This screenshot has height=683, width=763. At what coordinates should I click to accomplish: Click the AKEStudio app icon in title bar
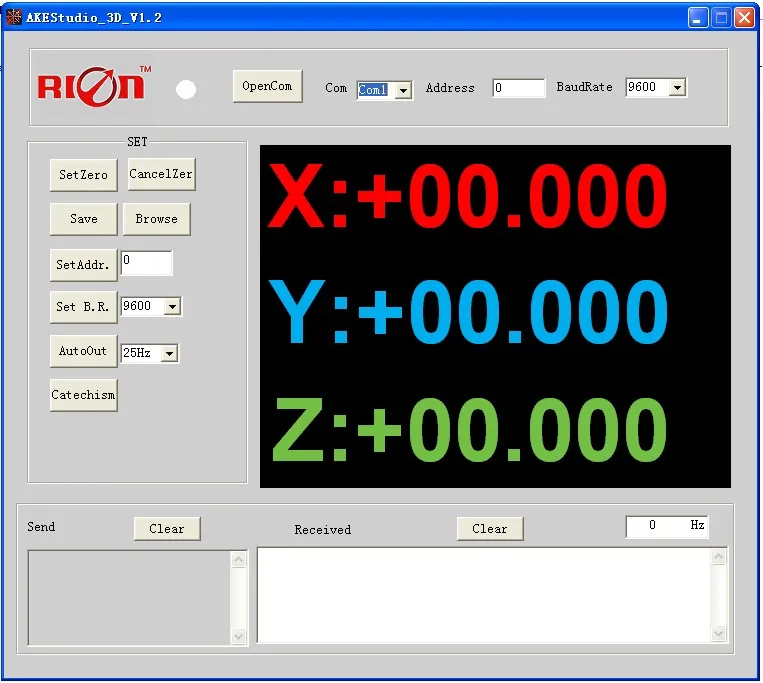14,17
